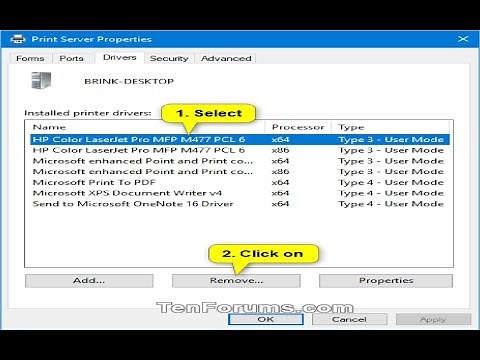The width and height of the screenshot is (480, 360).
Task: Select the Microsoft Print To PDF driver
Action: 240,182
